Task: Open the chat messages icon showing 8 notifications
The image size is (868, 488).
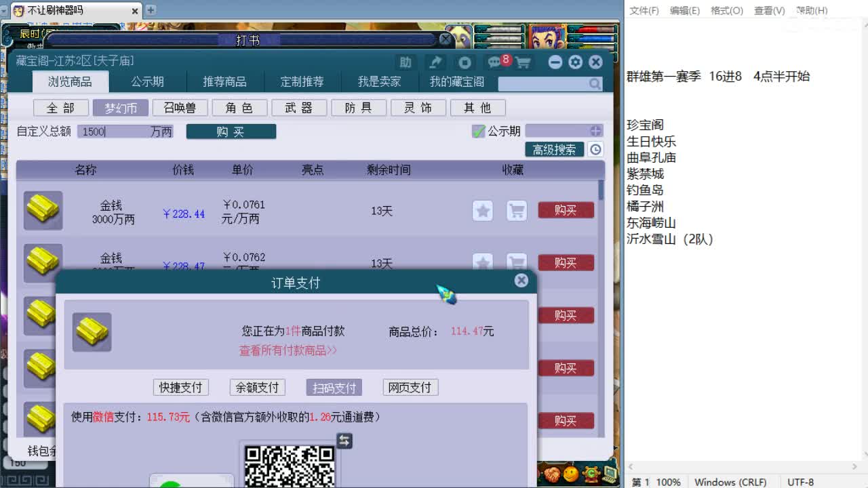Action: [494, 62]
